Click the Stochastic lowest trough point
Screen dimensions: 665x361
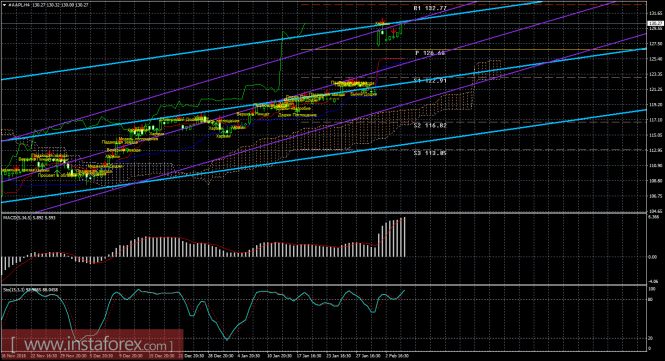tap(226, 339)
